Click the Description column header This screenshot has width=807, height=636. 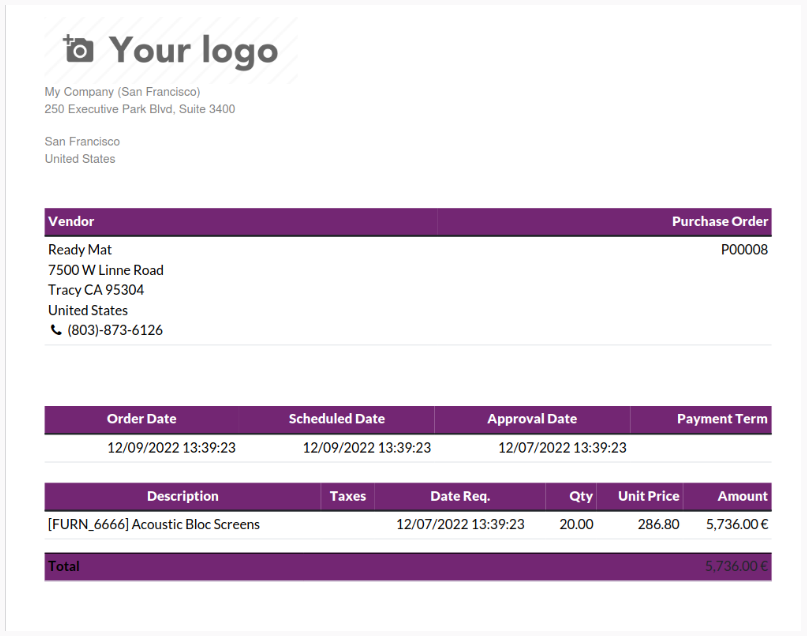pos(182,496)
